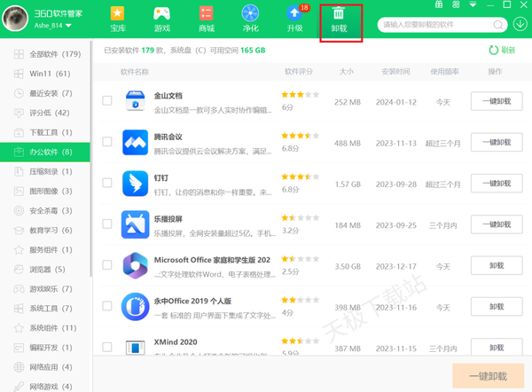Check the box next to 金山文档
Viewport: 532px width, 392px height.
[x=107, y=101]
